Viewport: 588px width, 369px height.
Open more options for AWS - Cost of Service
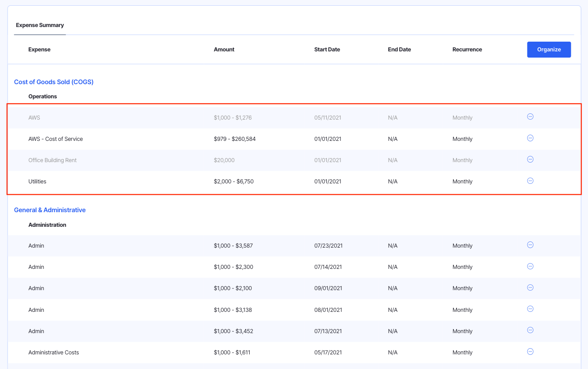pos(530,138)
